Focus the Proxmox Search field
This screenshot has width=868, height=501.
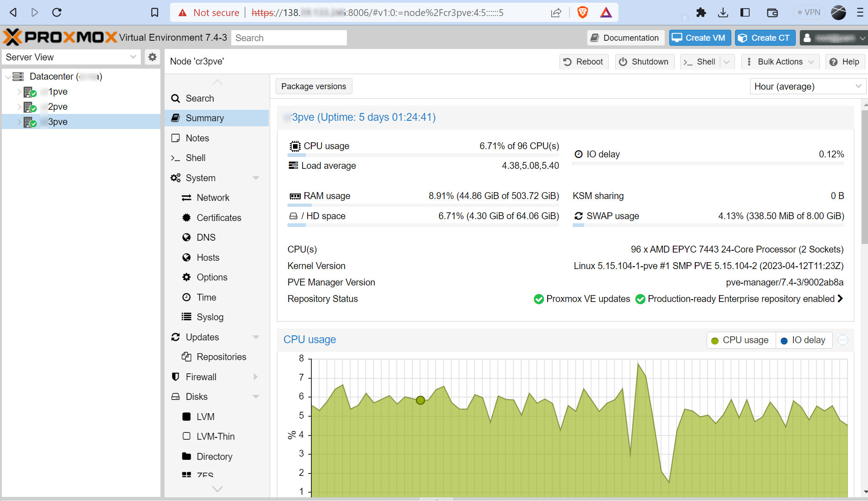[x=289, y=38]
